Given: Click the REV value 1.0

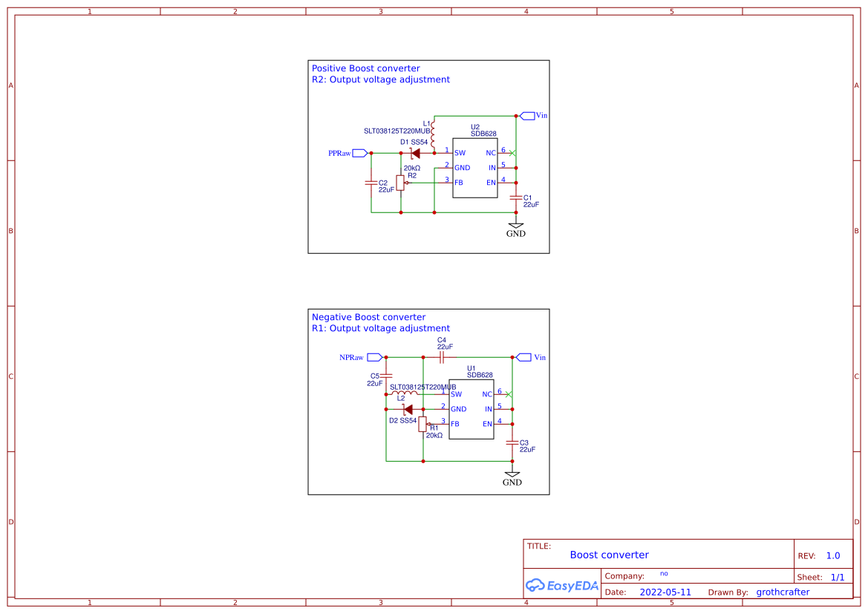Looking at the screenshot, I should click(833, 555).
